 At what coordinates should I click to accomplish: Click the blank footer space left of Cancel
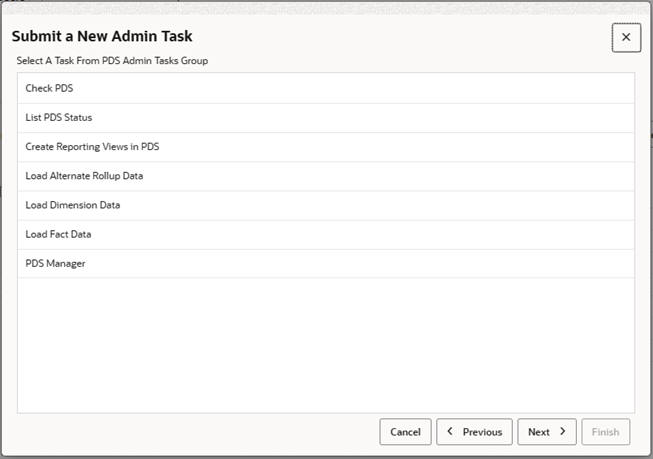[190, 432]
